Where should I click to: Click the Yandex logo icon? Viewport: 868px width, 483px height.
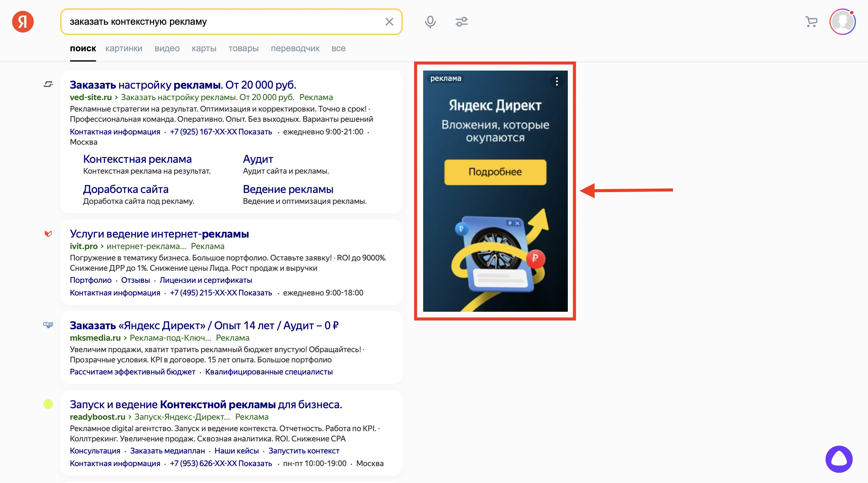click(23, 22)
